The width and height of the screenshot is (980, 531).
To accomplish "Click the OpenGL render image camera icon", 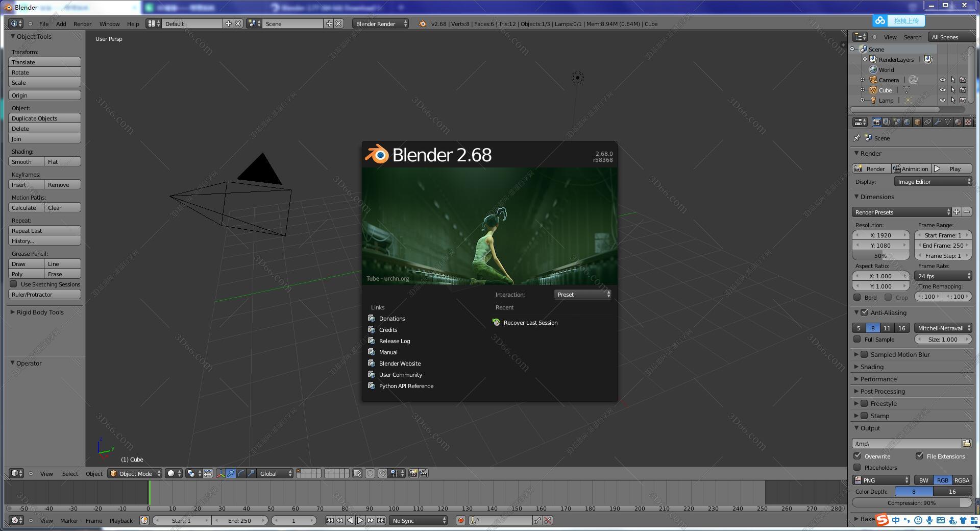I will [x=413, y=474].
